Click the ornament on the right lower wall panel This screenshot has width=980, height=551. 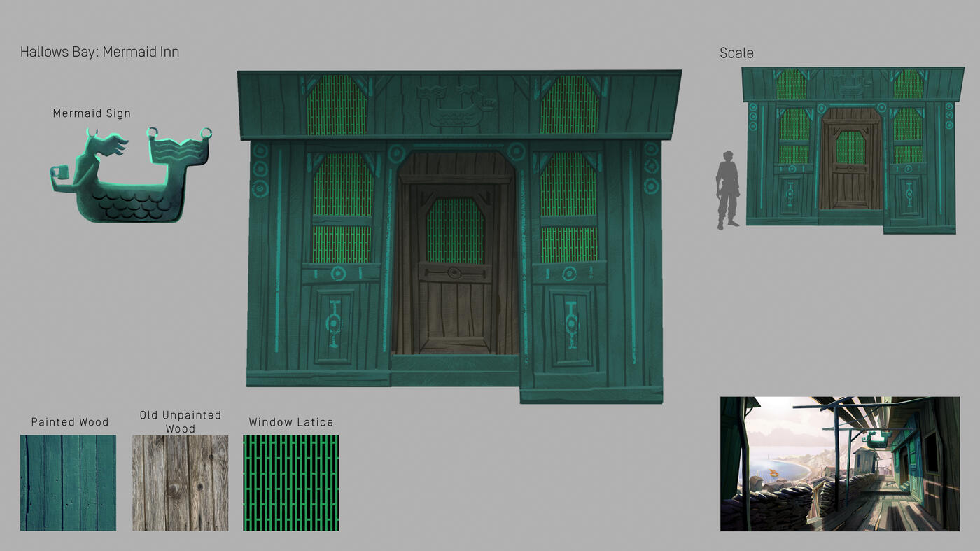(x=570, y=323)
